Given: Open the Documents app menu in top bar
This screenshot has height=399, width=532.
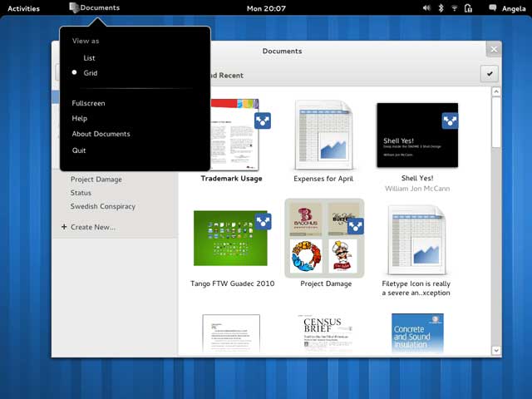Looking at the screenshot, I should pos(94,7).
